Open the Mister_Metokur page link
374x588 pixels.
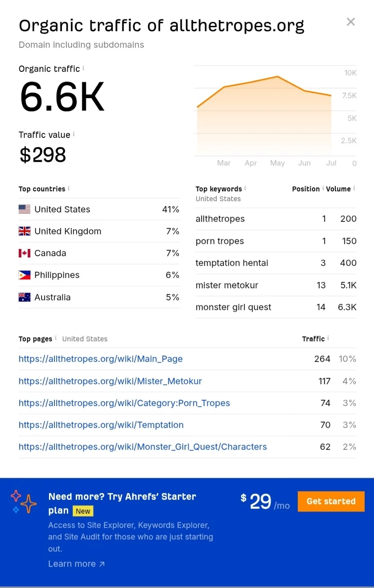click(x=110, y=381)
